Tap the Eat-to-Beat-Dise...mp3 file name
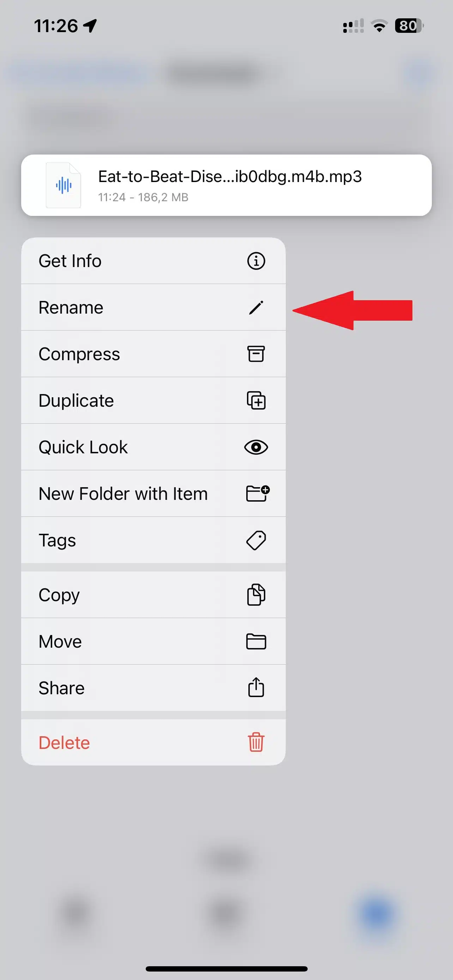The width and height of the screenshot is (453, 980). 230,176
